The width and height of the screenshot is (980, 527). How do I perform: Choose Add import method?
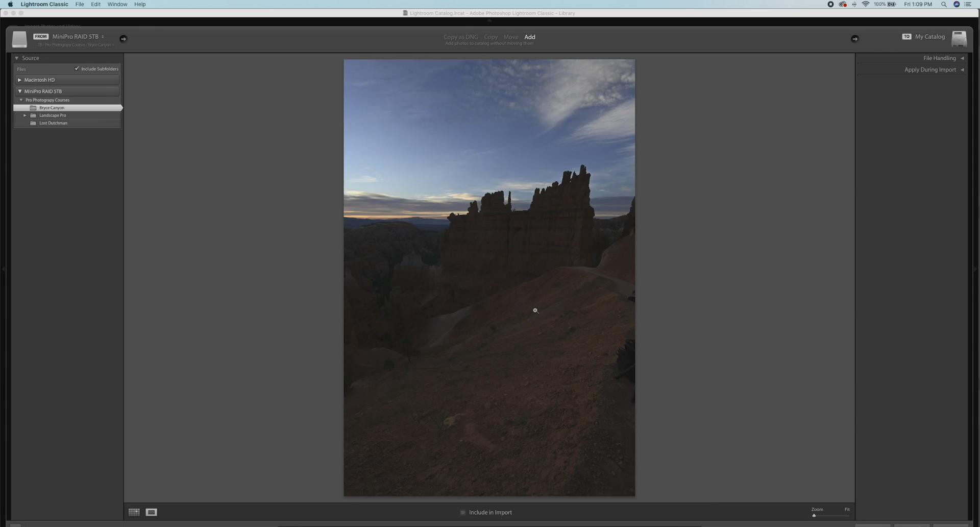click(x=530, y=37)
